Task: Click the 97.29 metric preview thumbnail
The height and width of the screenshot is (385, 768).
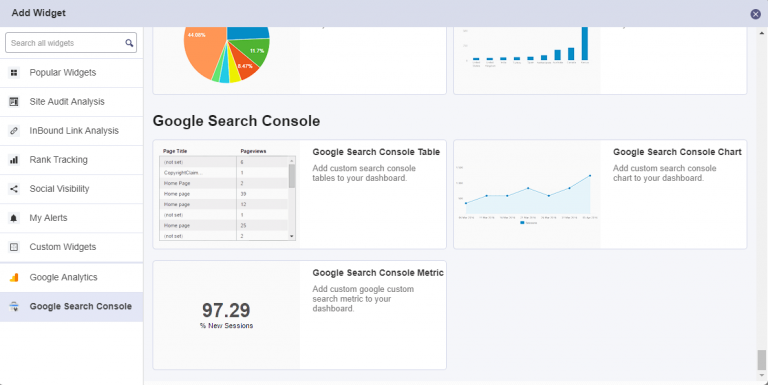Action: [x=226, y=315]
